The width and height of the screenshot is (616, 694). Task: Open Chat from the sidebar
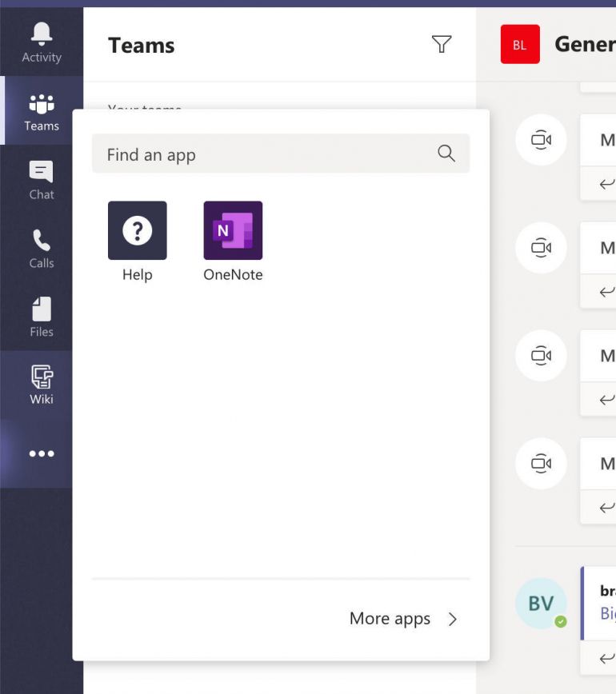[x=41, y=178]
